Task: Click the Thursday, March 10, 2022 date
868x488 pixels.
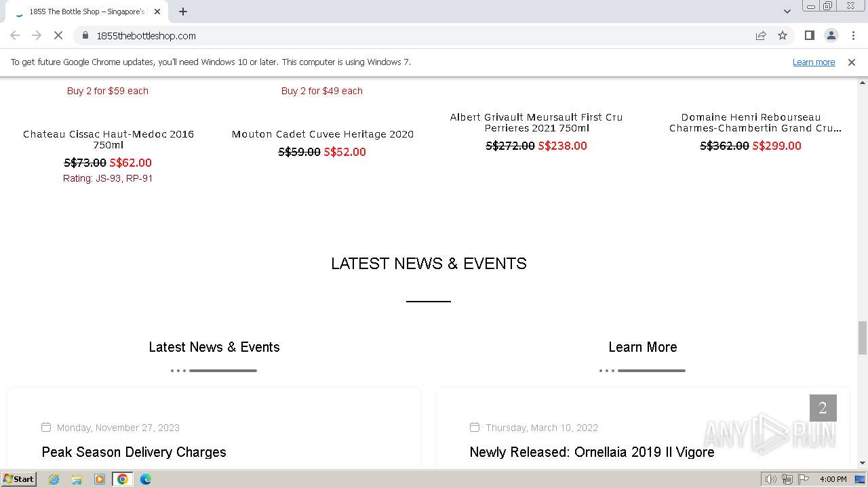Action: point(542,428)
